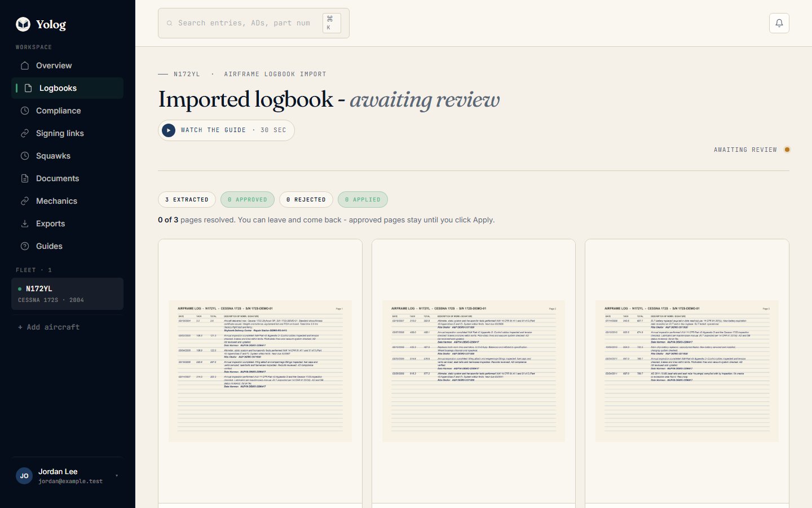
Task: Filter by 0 Approved pages
Action: coord(248,200)
